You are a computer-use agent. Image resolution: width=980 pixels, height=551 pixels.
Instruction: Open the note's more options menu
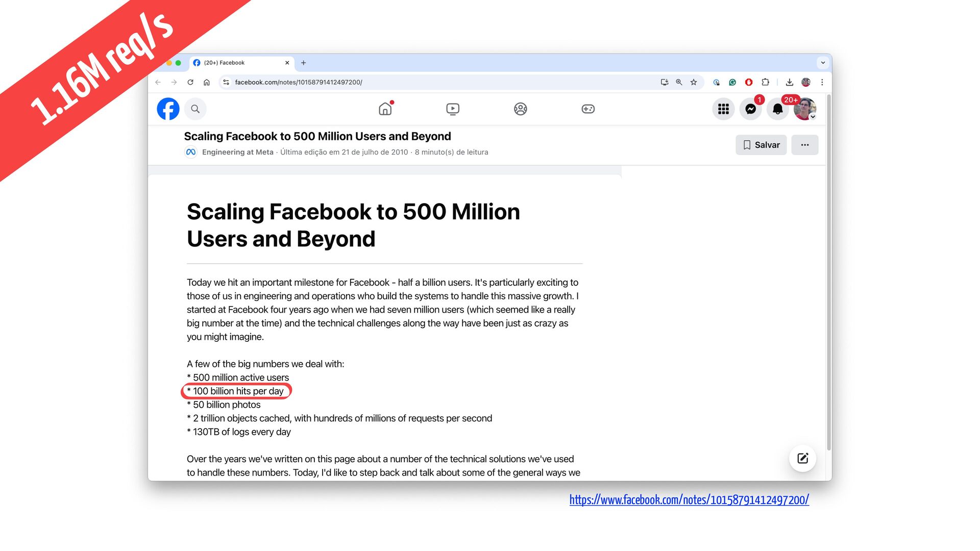[x=805, y=145]
